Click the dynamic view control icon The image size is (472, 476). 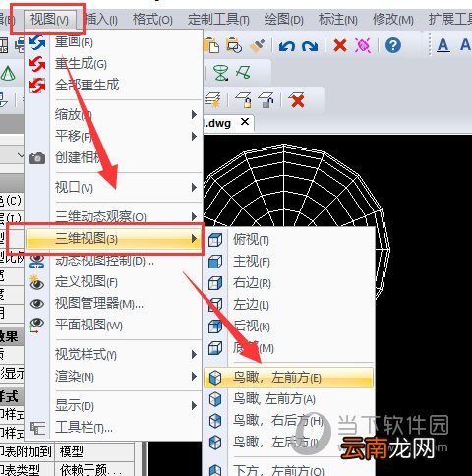coord(37,262)
